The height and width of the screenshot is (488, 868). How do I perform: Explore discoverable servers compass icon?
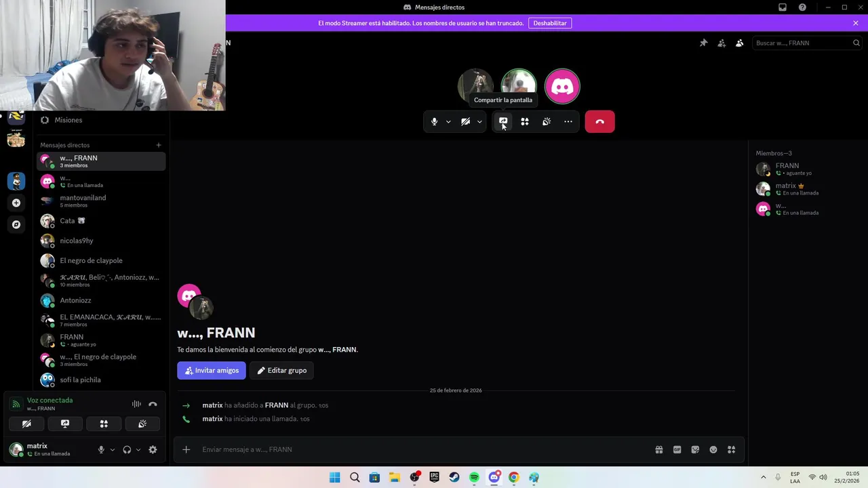coord(16,224)
